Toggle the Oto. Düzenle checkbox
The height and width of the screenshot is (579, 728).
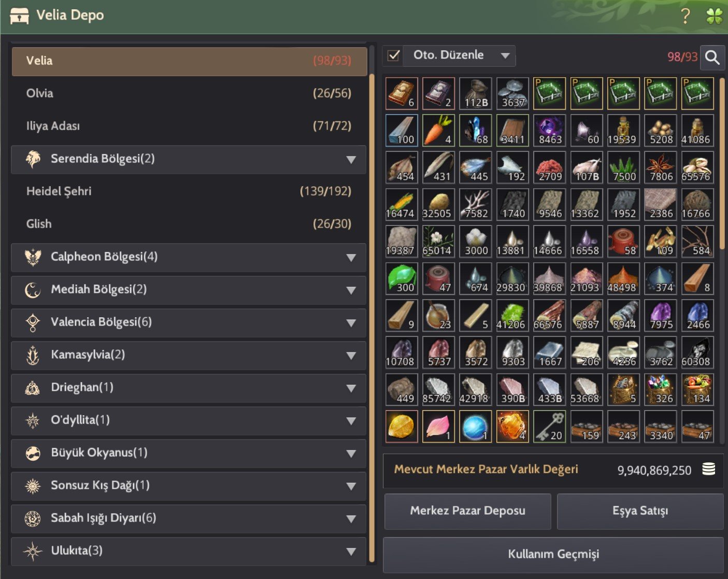coord(394,55)
